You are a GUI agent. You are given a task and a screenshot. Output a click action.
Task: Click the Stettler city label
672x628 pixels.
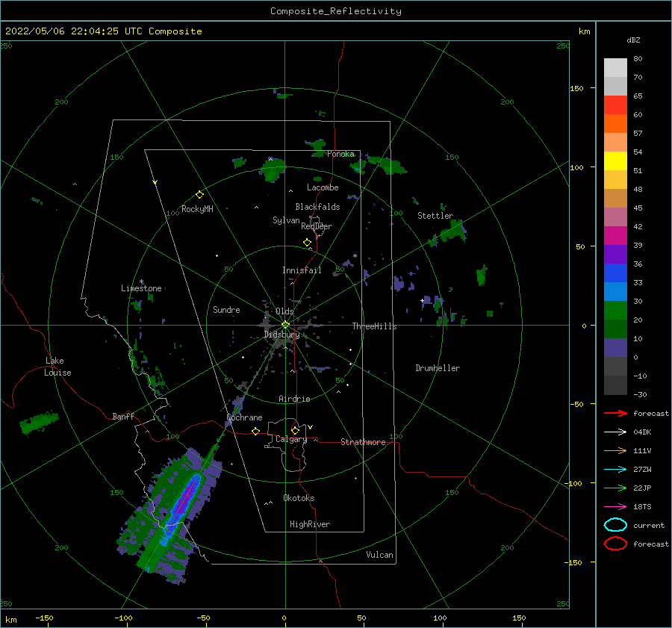(x=435, y=216)
